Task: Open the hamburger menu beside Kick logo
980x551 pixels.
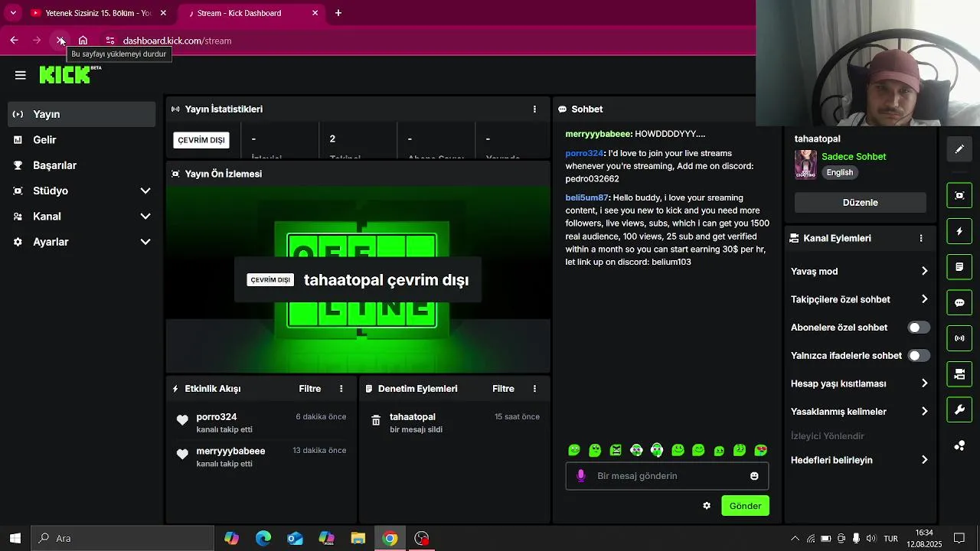Action: [x=21, y=75]
